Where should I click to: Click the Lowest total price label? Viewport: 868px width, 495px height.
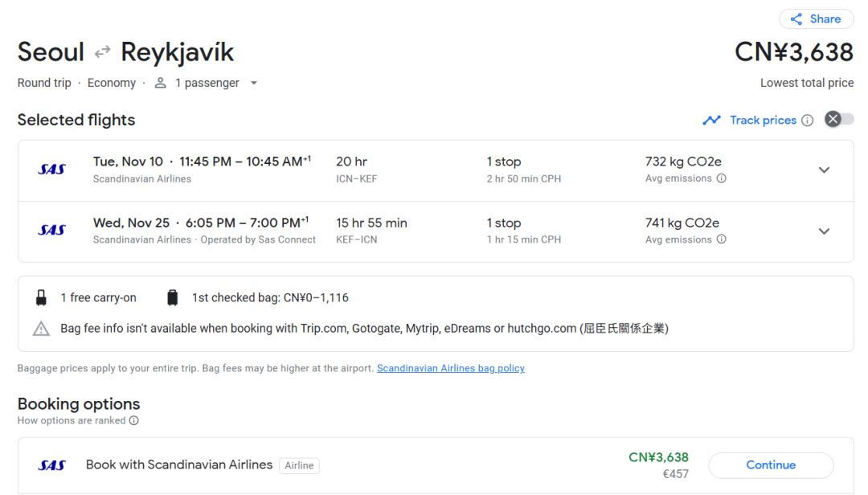click(807, 83)
